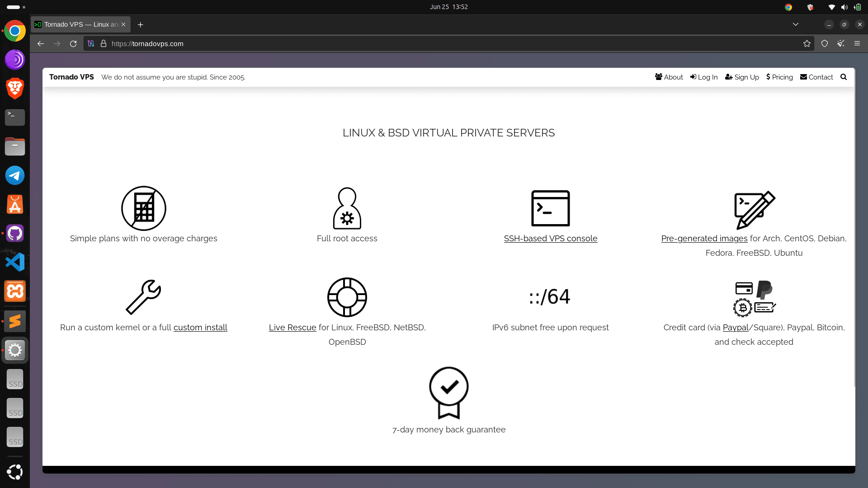Click the Ubuntu Show Applications icon
Viewport: 868px width, 488px height.
tap(15, 472)
